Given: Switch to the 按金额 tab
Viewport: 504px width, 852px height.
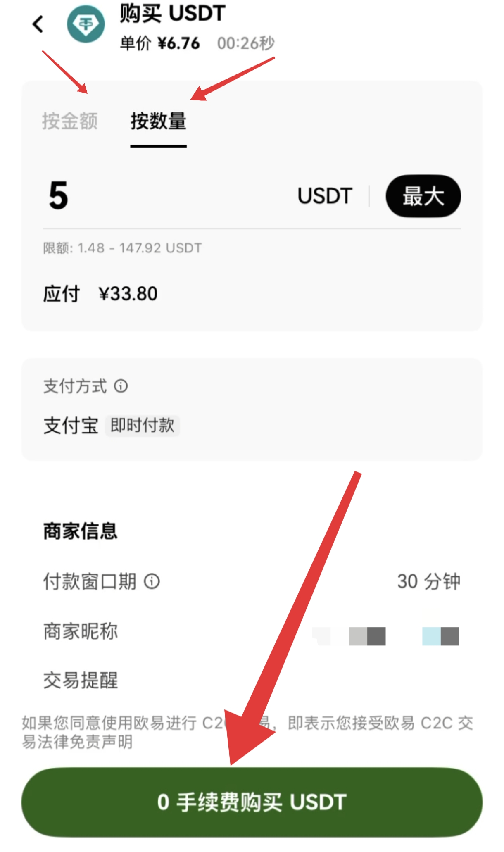Looking at the screenshot, I should pyautogui.click(x=70, y=121).
